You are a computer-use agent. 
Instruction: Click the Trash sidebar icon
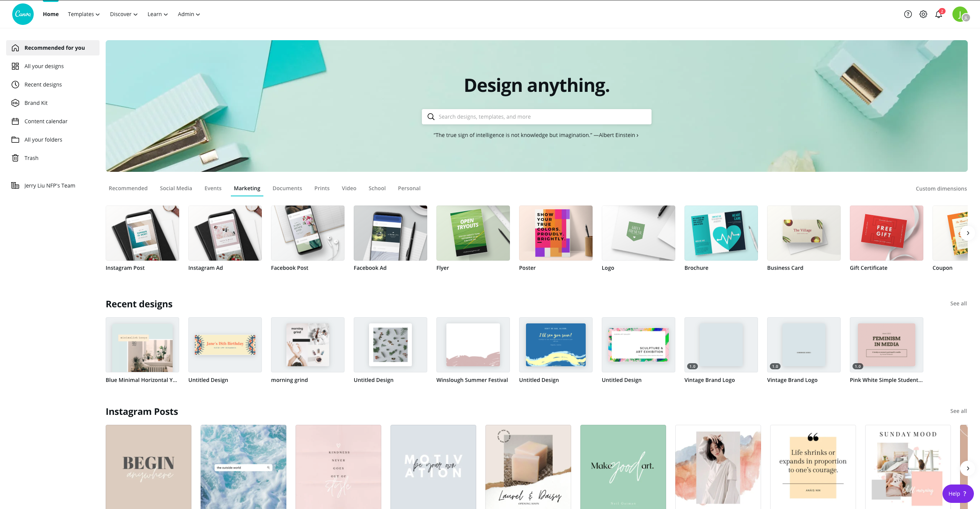click(16, 157)
